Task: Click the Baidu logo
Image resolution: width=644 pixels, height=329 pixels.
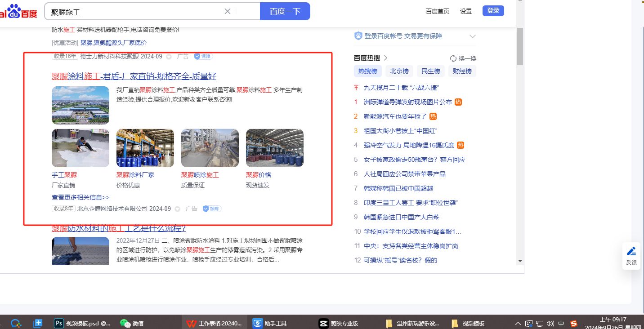Action: 18,11
